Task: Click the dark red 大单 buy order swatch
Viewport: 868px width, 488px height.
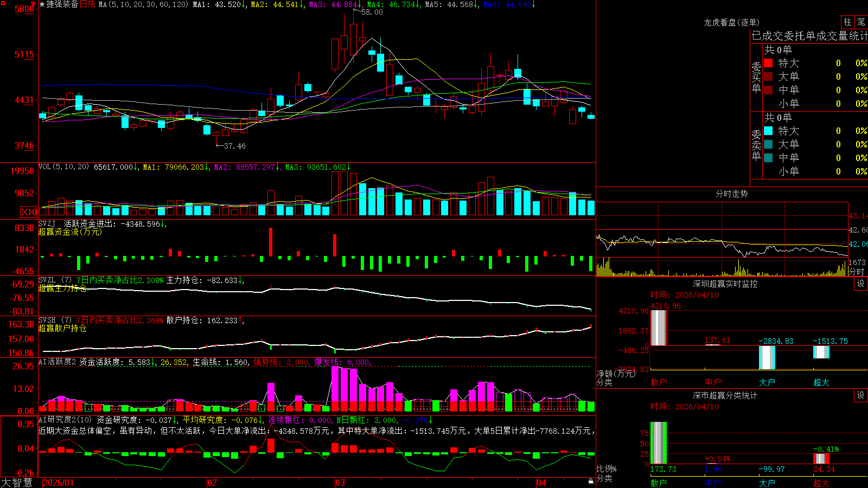Action: click(768, 76)
